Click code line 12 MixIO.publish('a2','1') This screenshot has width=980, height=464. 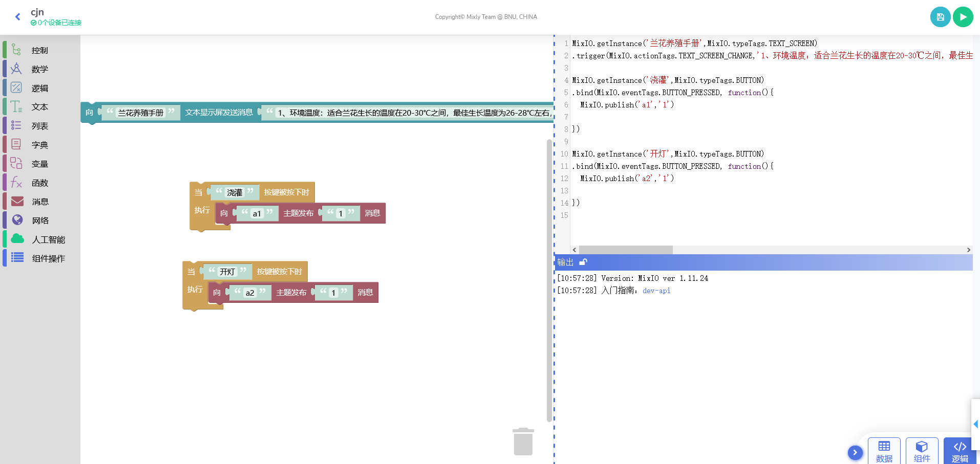(627, 179)
